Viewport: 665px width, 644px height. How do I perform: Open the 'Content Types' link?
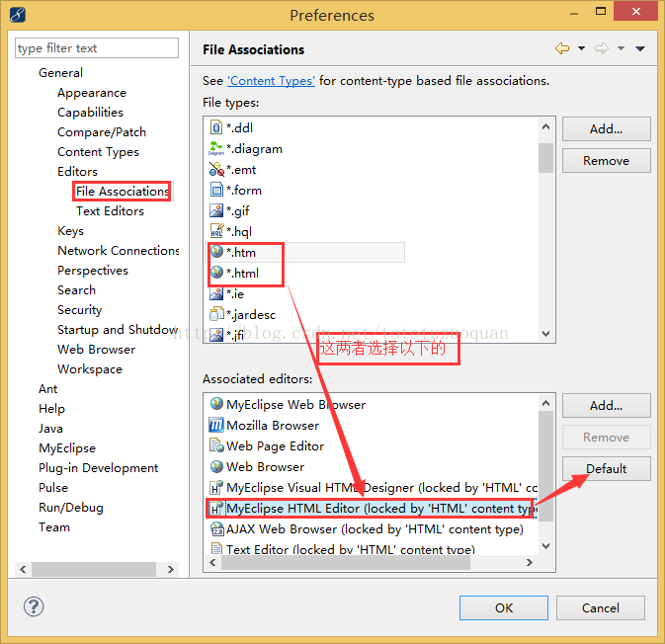point(271,81)
